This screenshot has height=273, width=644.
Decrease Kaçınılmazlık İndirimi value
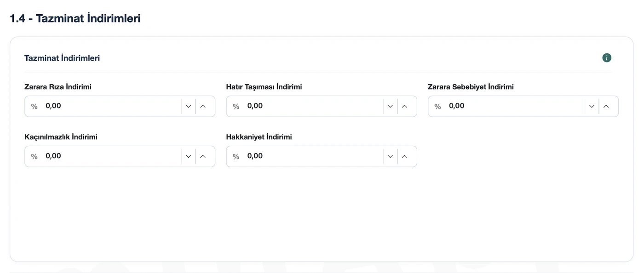(188, 156)
